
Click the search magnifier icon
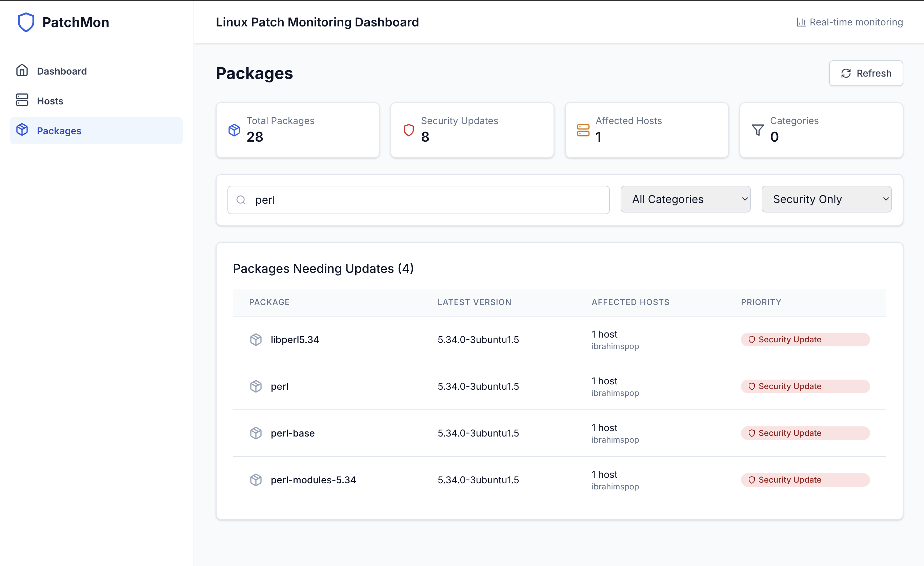tap(241, 200)
